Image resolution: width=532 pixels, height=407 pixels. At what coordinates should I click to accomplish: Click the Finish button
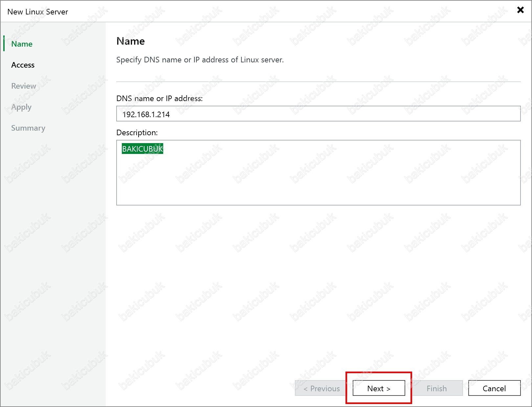coord(436,388)
